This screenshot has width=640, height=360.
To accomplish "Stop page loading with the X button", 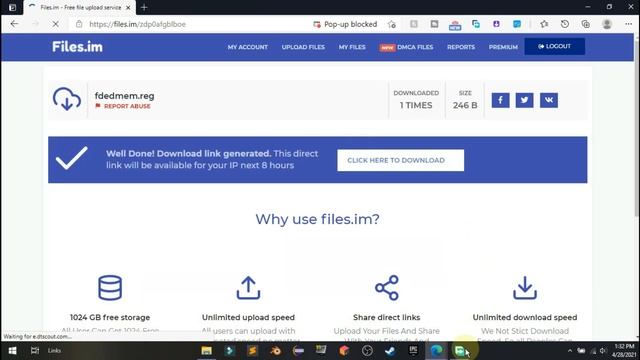I will 56,24.
